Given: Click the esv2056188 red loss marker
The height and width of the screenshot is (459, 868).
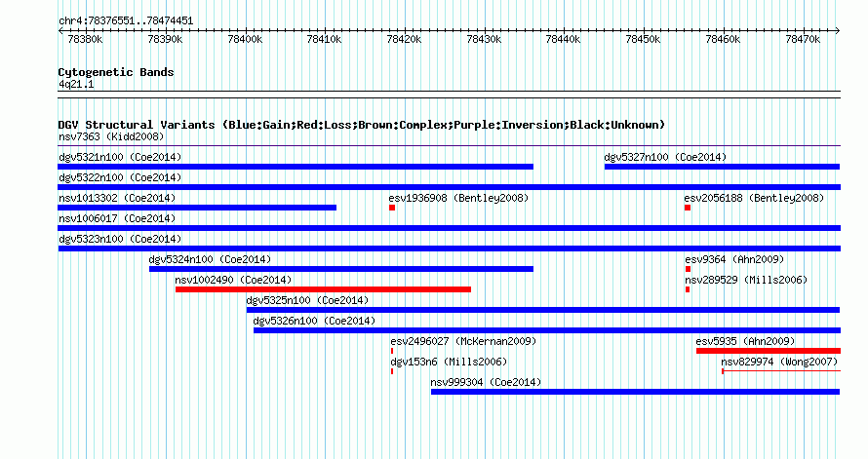Looking at the screenshot, I should point(688,208).
